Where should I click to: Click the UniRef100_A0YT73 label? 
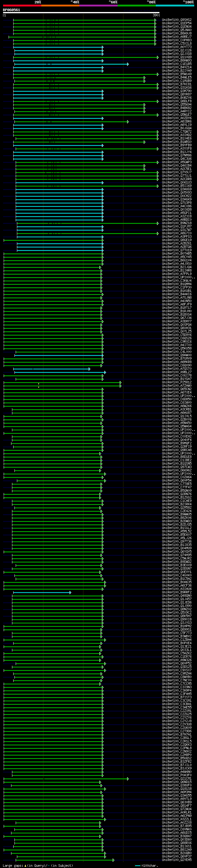[176, 47]
